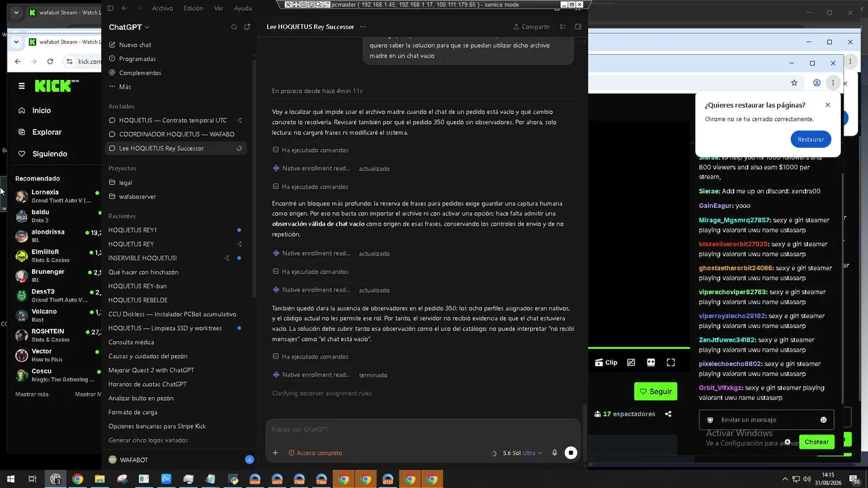
Task: Open the Lornexia recommended channel
Action: (58, 196)
